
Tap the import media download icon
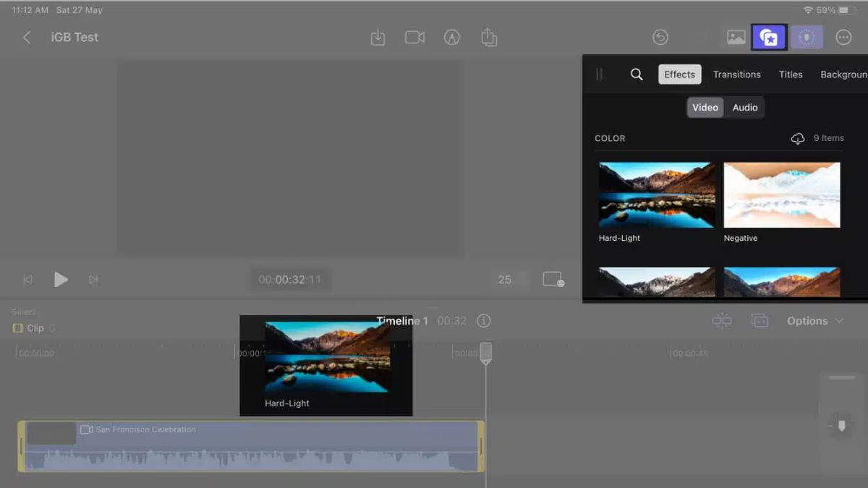click(x=378, y=38)
